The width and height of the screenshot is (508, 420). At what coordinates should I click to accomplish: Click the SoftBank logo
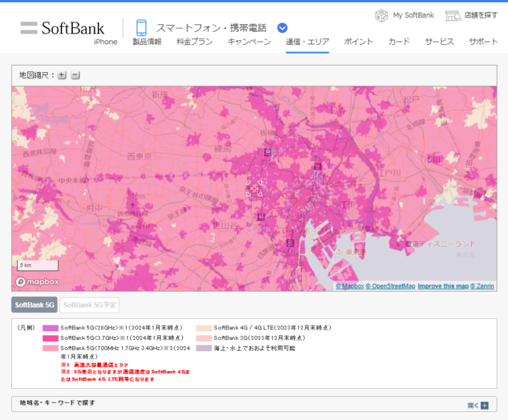pyautogui.click(x=62, y=28)
